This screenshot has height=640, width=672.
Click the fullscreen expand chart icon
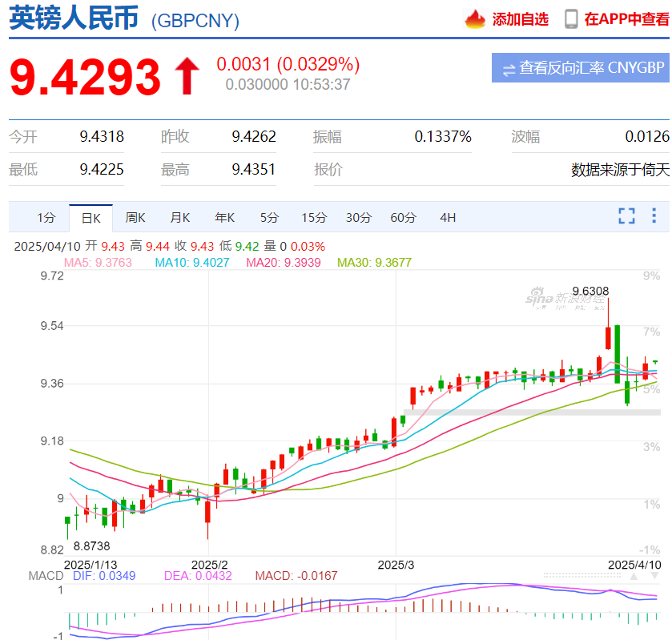click(x=626, y=215)
